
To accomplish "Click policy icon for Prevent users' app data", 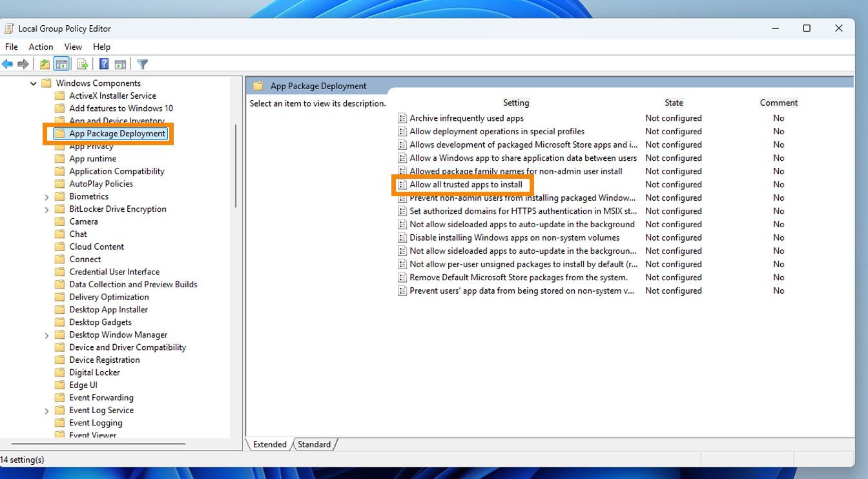I will 402,290.
